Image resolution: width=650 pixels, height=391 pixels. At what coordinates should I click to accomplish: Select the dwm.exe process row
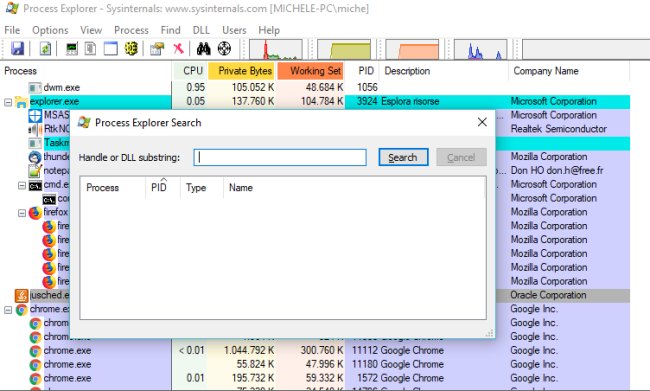pyautogui.click(x=315, y=87)
